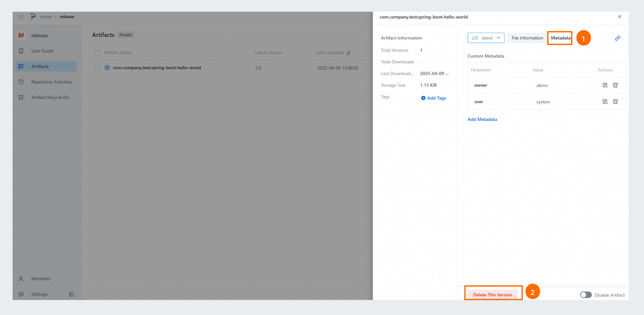Collapse sidebar via icon beside Settings
644x315 pixels.
coord(72,294)
